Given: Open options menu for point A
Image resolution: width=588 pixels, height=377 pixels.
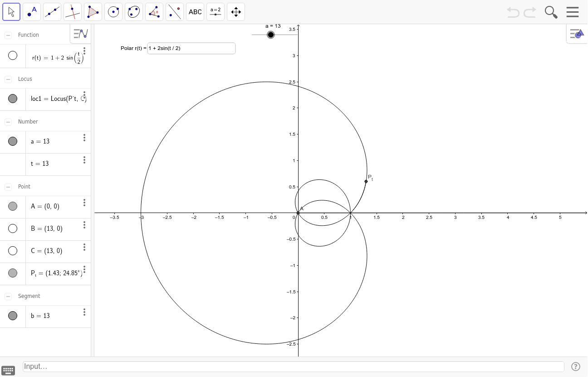Looking at the screenshot, I should point(84,203).
